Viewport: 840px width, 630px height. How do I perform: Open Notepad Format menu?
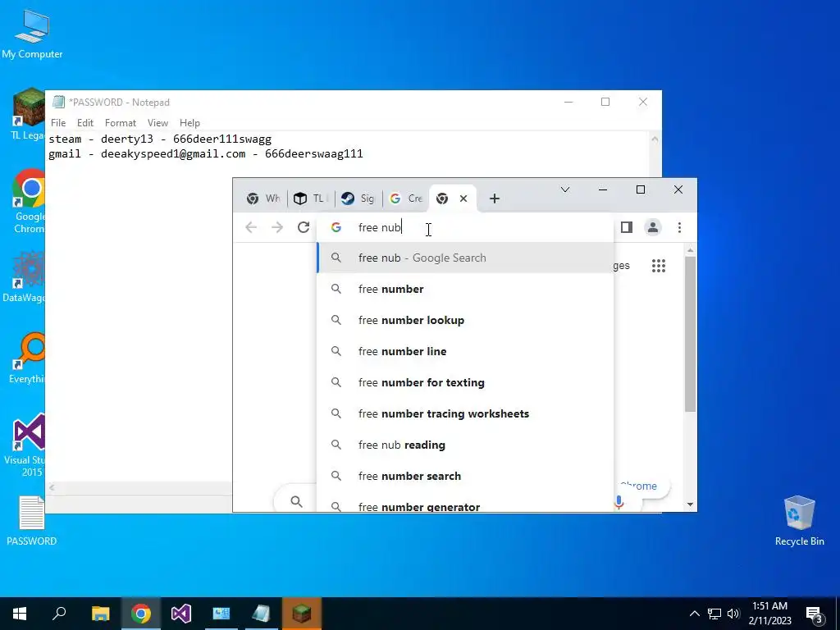[121, 123]
